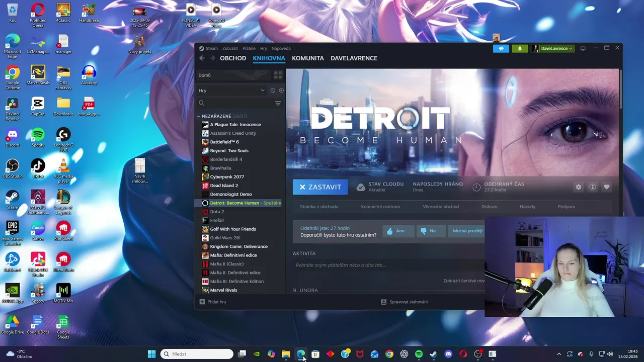Open the weather widget on taskbar
644x362 pixels.
tap(18, 354)
